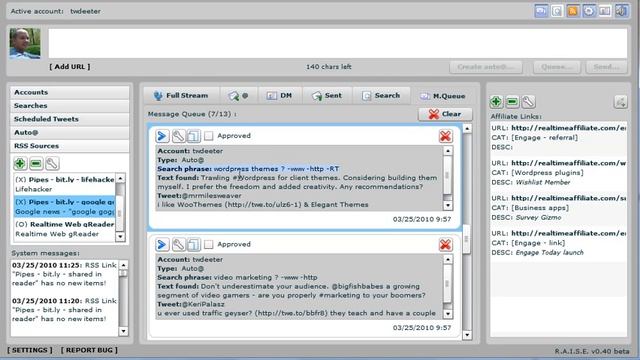Delete the video marketing queued message
640x360 pixels.
coord(445,244)
